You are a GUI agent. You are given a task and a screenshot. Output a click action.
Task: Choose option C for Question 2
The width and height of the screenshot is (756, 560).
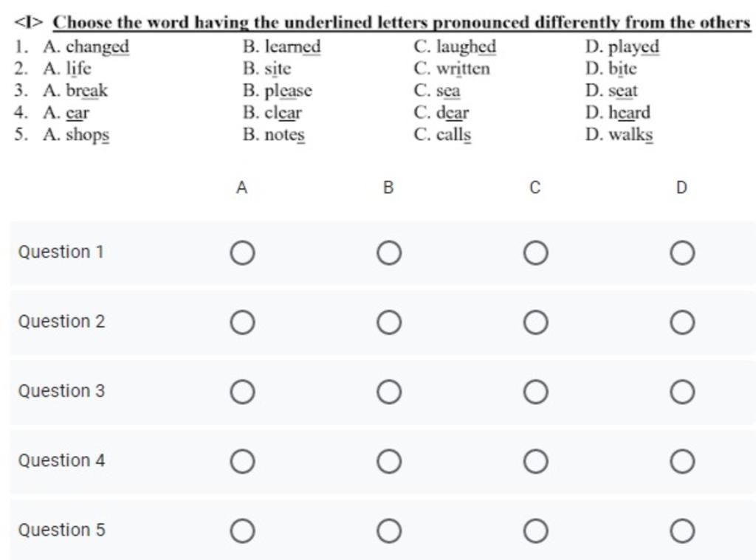pyautogui.click(x=535, y=322)
